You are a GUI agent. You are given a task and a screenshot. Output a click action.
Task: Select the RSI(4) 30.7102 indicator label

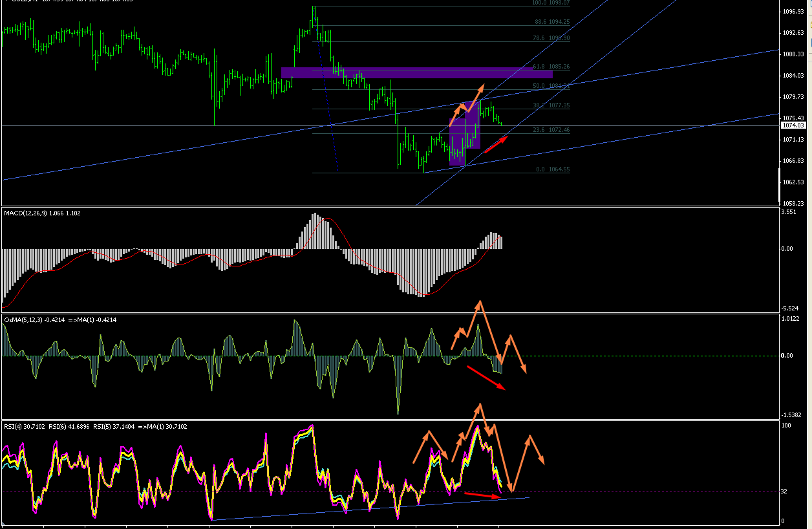26,426
